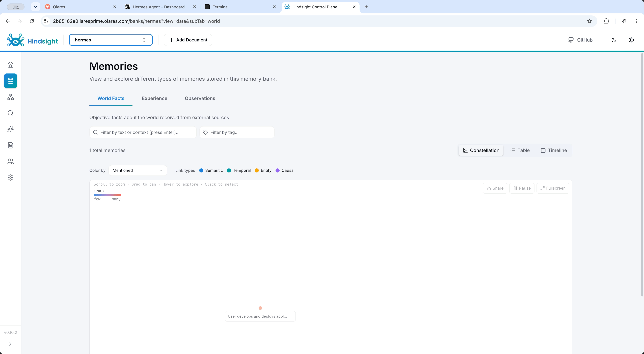The image size is (644, 354).
Task: Select Table view
Action: 520,150
